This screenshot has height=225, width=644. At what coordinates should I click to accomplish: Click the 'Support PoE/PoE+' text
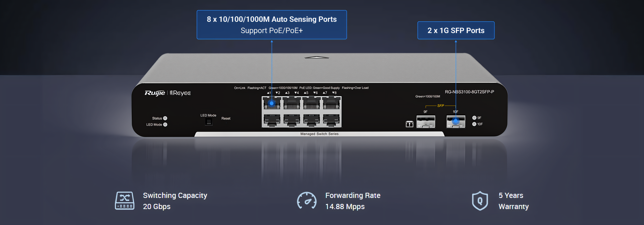pos(272,30)
